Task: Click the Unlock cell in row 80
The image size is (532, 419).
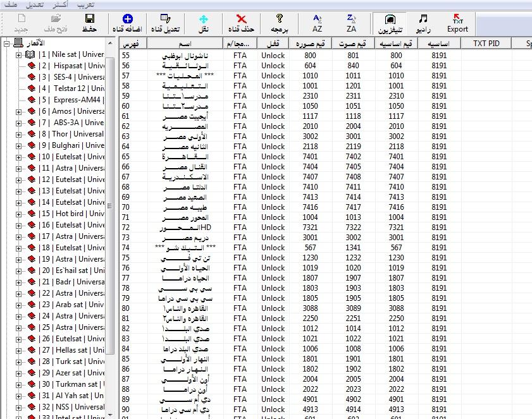Action: point(273,308)
